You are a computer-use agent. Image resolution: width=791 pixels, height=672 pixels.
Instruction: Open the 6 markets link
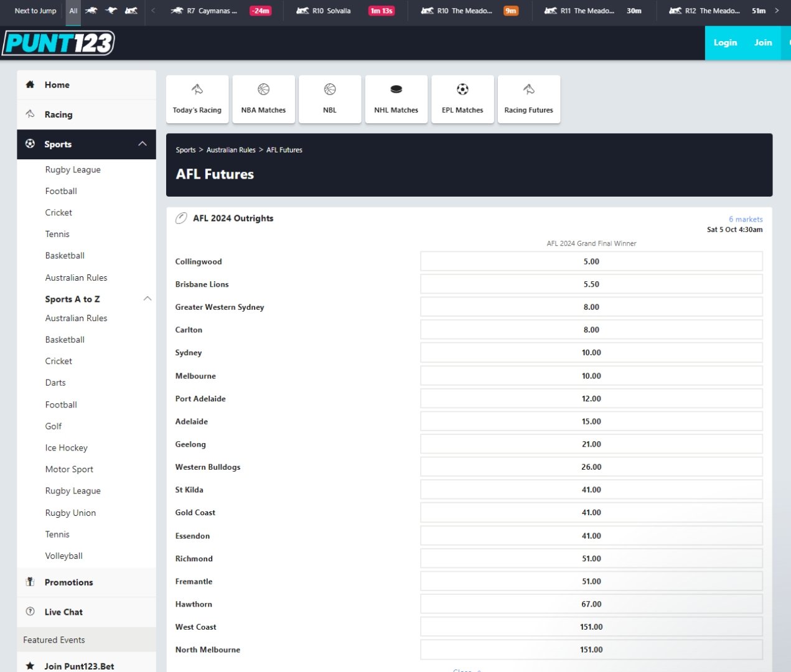coord(746,219)
